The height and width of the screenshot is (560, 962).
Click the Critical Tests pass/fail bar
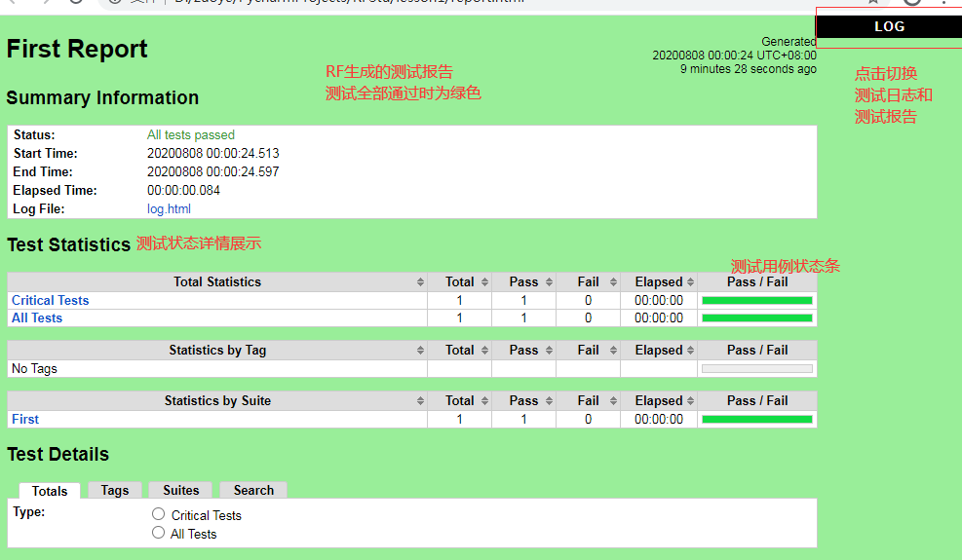pos(757,301)
